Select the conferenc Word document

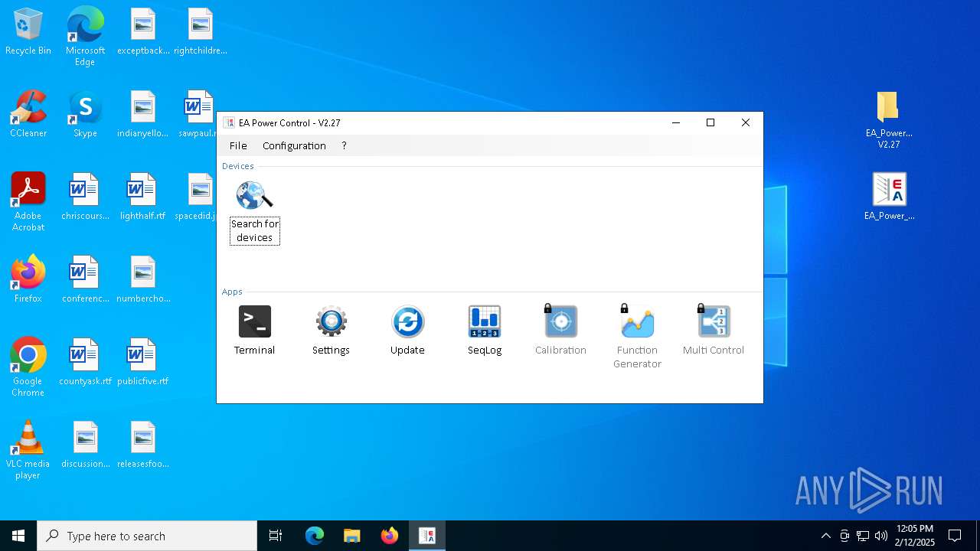pyautogui.click(x=85, y=280)
